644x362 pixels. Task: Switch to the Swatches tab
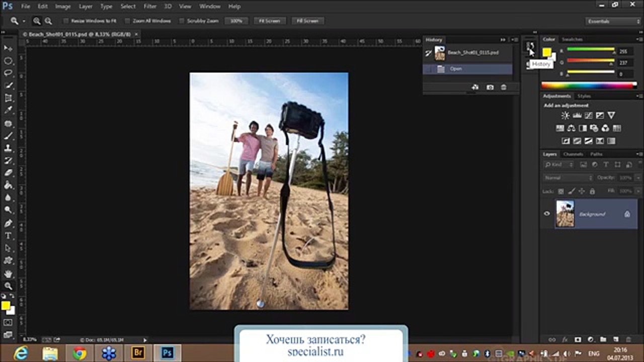point(572,39)
